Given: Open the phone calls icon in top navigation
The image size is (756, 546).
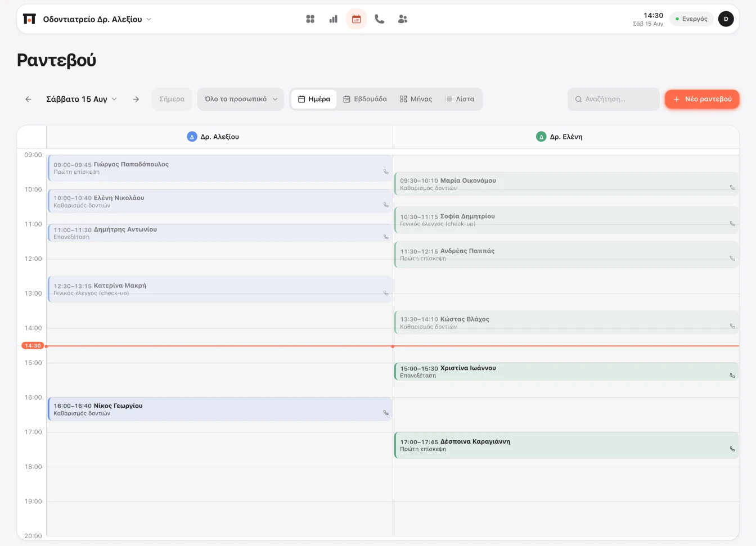Looking at the screenshot, I should point(380,19).
